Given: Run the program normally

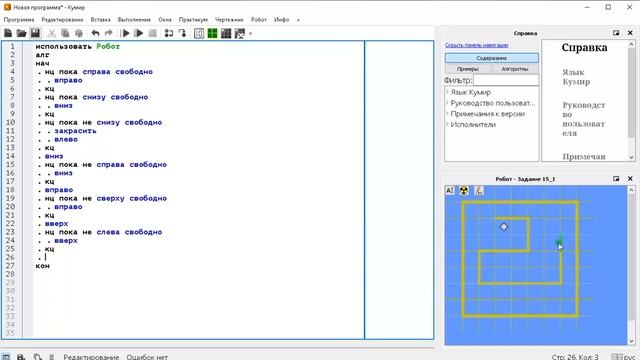Looking at the screenshot, I should click(x=126, y=33).
